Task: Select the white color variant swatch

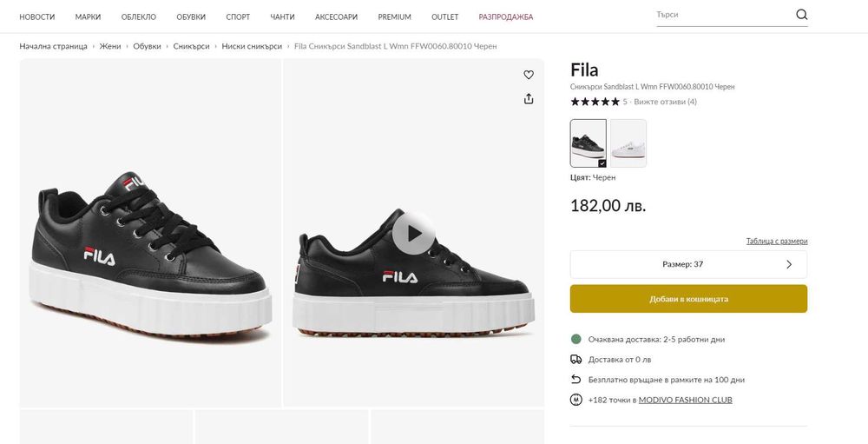Action: 628,142
